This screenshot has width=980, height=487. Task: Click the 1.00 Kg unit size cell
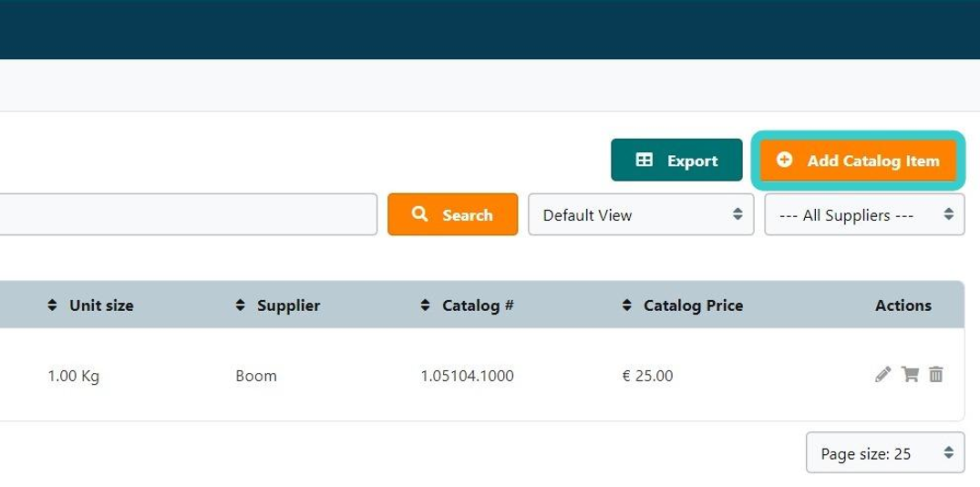click(x=73, y=376)
